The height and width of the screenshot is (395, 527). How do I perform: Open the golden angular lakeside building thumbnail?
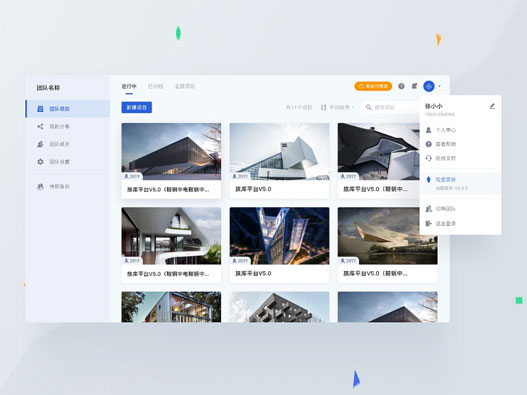coord(388,236)
